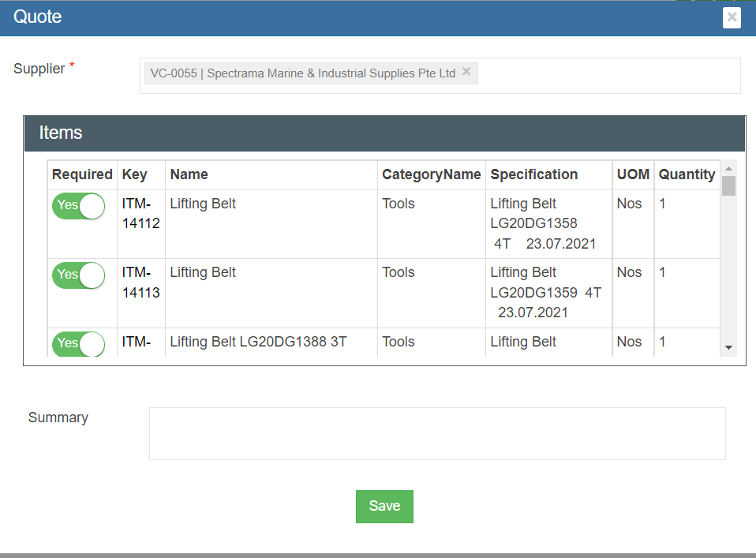
Task: Close the Quote dialog
Action: click(x=732, y=17)
